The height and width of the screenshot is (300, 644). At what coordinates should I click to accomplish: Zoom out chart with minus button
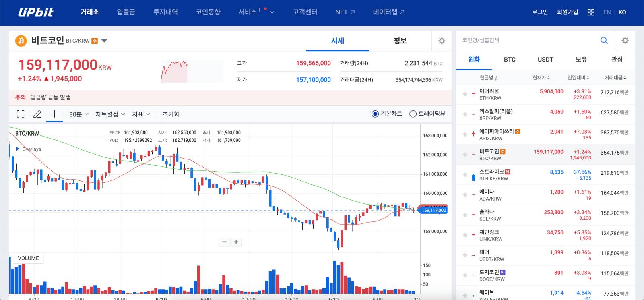[224, 242]
